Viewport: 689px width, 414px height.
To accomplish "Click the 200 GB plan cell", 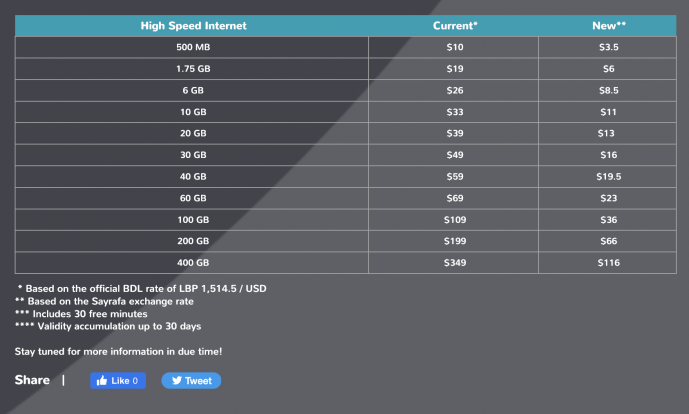I will coord(192,241).
